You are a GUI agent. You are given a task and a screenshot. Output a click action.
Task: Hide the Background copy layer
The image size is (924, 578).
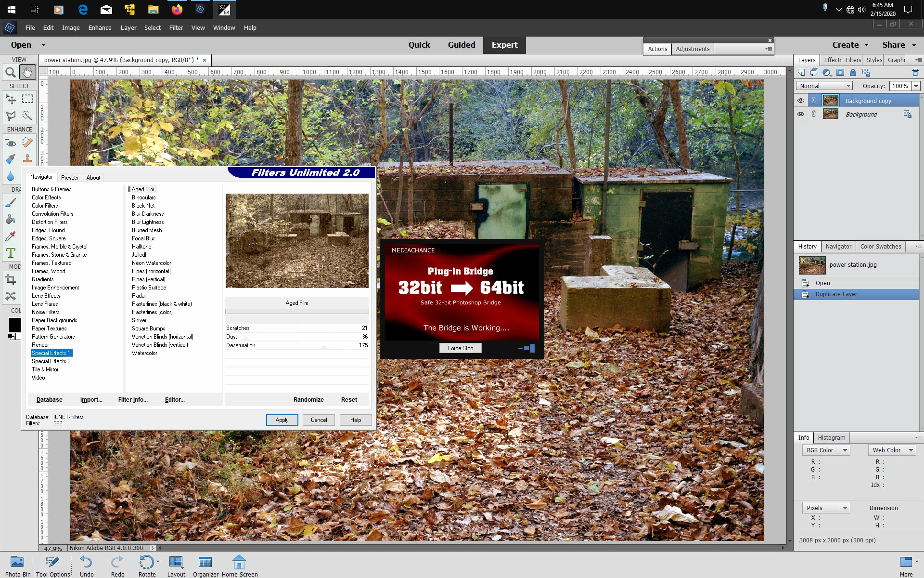(800, 100)
